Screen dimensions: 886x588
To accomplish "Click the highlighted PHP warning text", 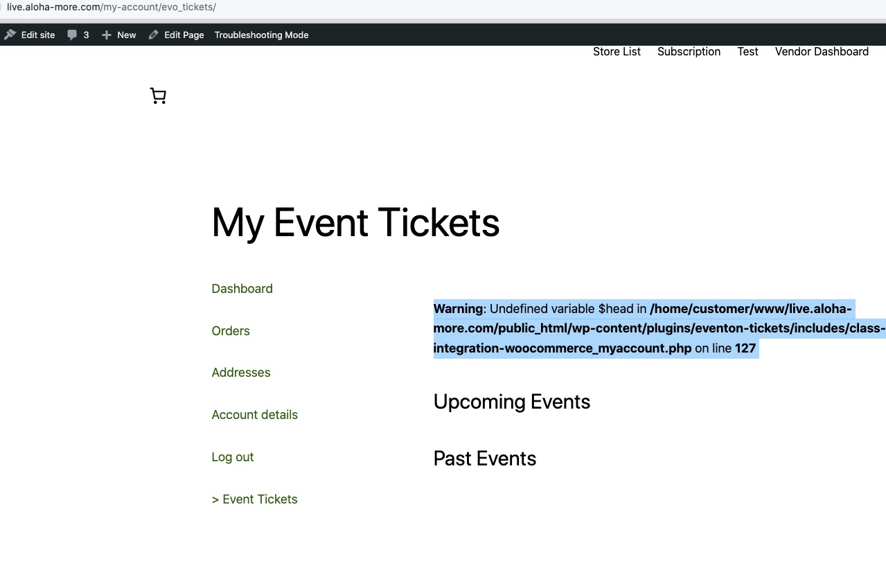I will (659, 328).
